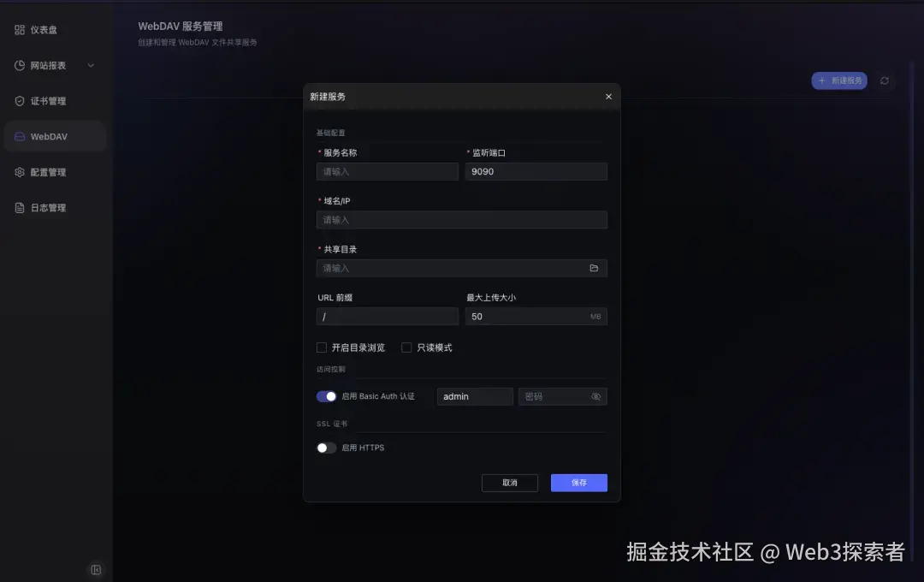924x582 pixels.
Task: Browse shared directory via folder icon
Action: 594,268
